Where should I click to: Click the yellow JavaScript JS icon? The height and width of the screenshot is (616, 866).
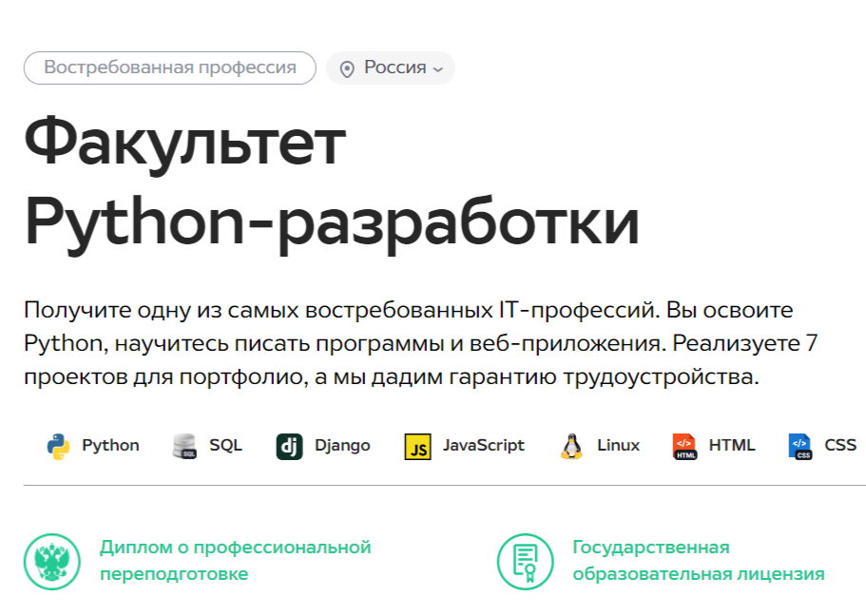(x=417, y=446)
